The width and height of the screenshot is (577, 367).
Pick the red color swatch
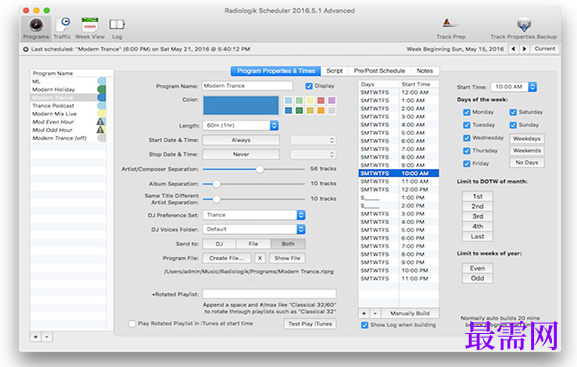click(321, 100)
